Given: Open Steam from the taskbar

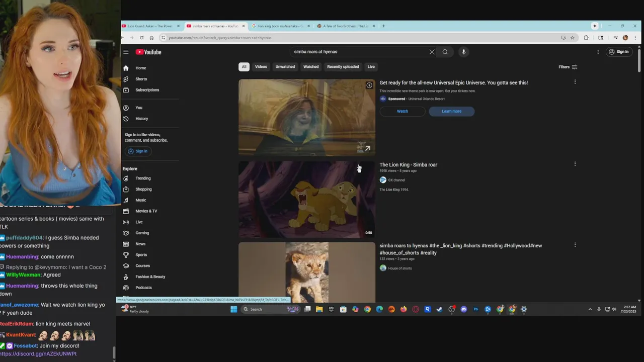Looking at the screenshot, I should coord(439,309).
